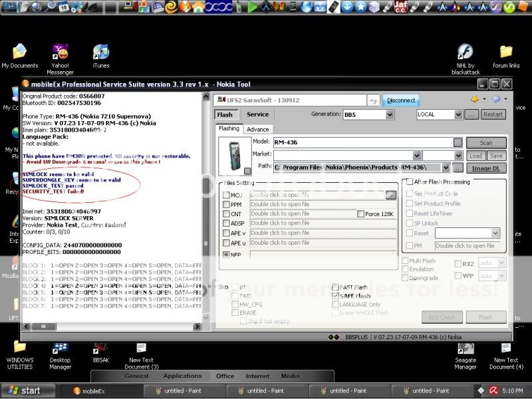This screenshot has height=399, width=532.
Task: Switch to the Flash tab
Action: (x=225, y=114)
